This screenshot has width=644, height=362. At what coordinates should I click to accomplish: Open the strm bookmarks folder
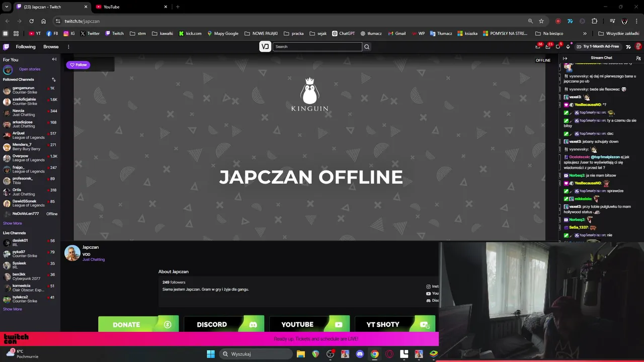pos(137,34)
